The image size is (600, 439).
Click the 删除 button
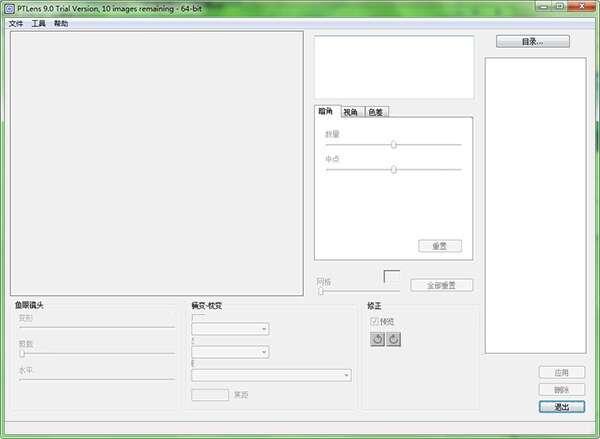562,390
